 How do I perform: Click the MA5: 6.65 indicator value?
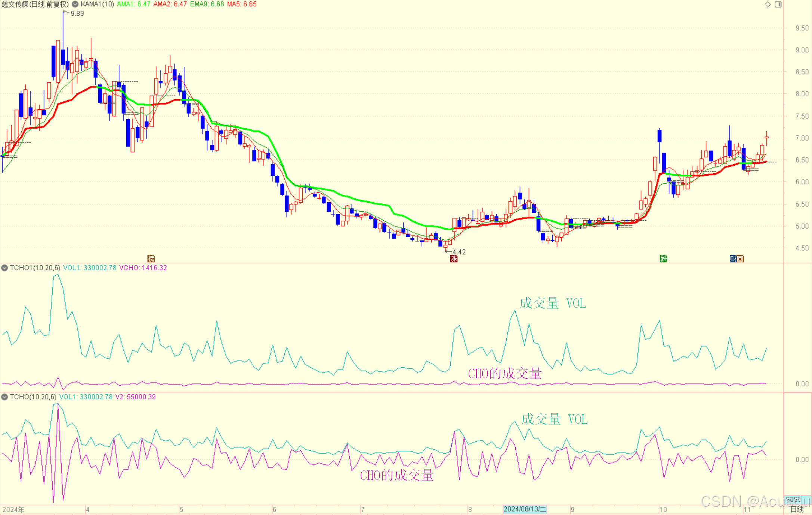point(242,4)
